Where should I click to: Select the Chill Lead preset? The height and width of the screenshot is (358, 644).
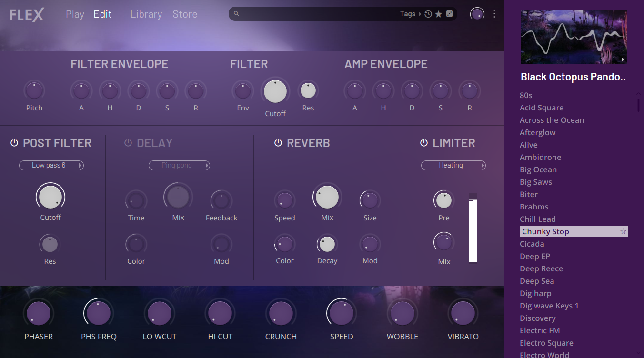538,219
